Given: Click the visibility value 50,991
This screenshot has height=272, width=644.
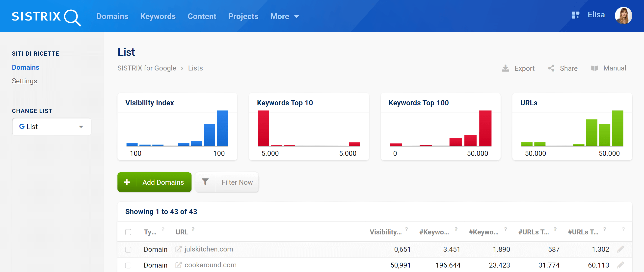Looking at the screenshot, I should pos(401,265).
